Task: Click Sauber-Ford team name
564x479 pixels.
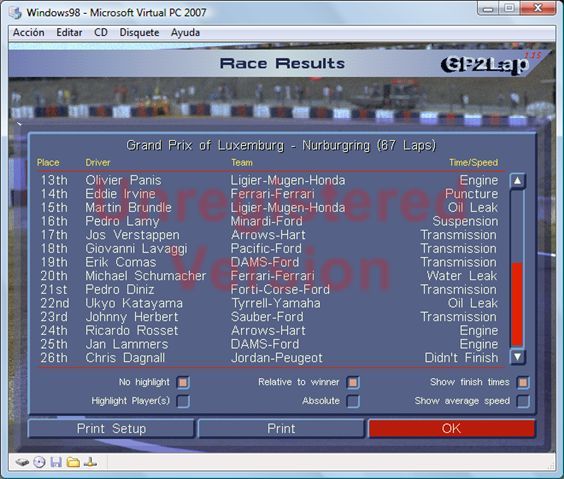Action: 267,317
